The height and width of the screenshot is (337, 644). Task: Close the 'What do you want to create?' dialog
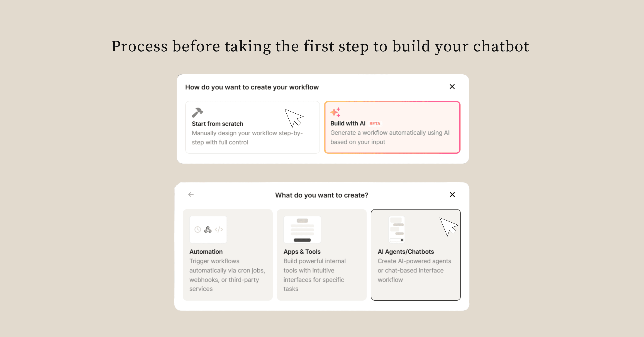452,195
